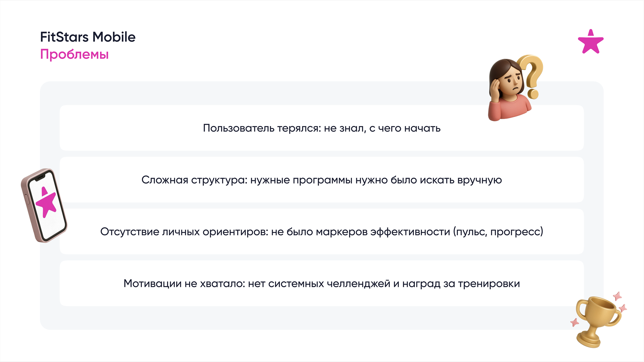Click the thinking woman's face
644x362 pixels.
pyautogui.click(x=512, y=82)
